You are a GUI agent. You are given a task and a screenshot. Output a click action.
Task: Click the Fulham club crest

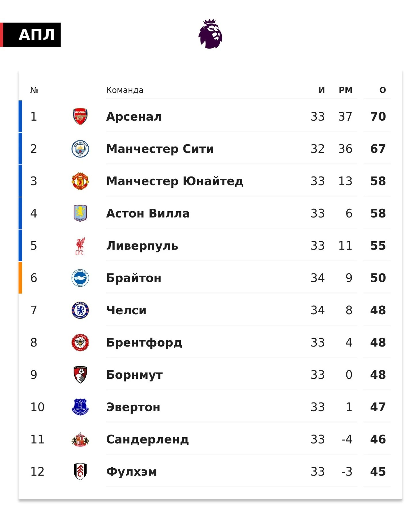80,472
